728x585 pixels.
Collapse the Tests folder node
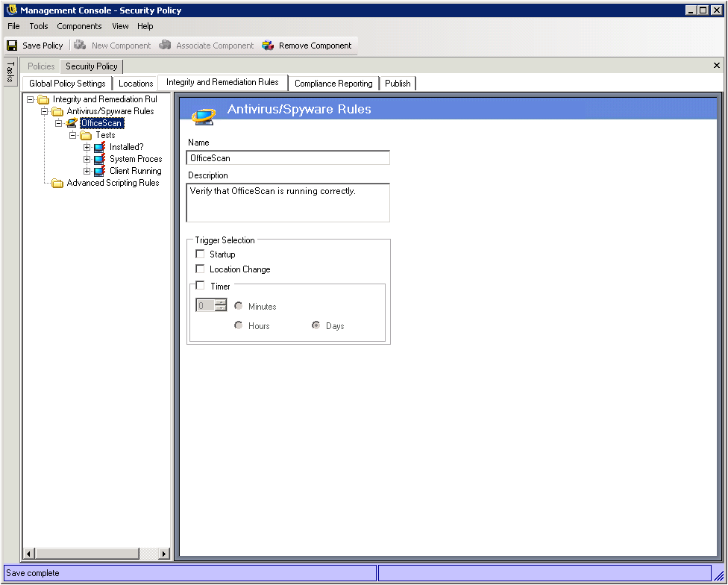coord(73,135)
